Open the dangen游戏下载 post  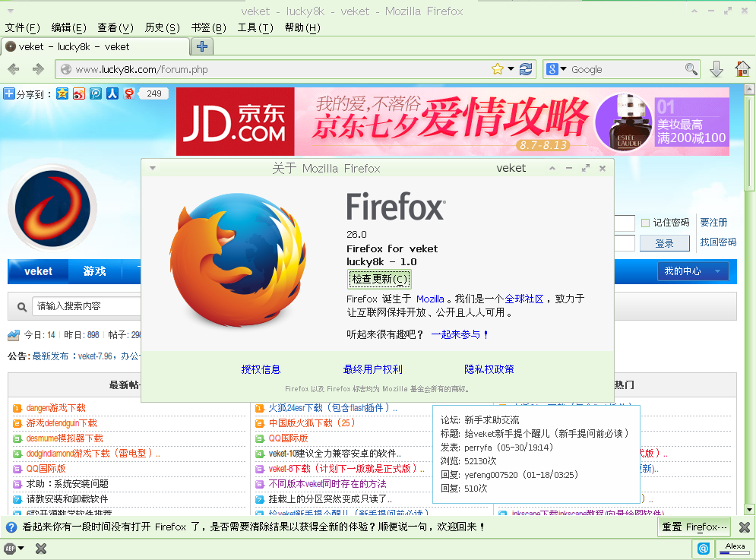[56, 408]
